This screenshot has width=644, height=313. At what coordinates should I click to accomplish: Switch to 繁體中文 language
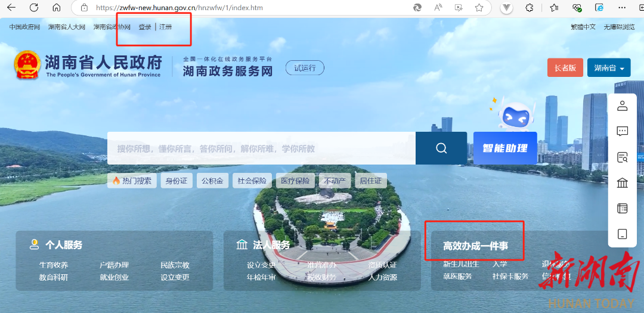click(x=583, y=27)
